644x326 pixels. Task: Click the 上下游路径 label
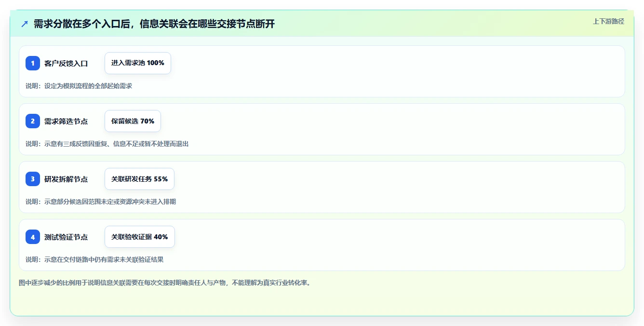coord(608,21)
